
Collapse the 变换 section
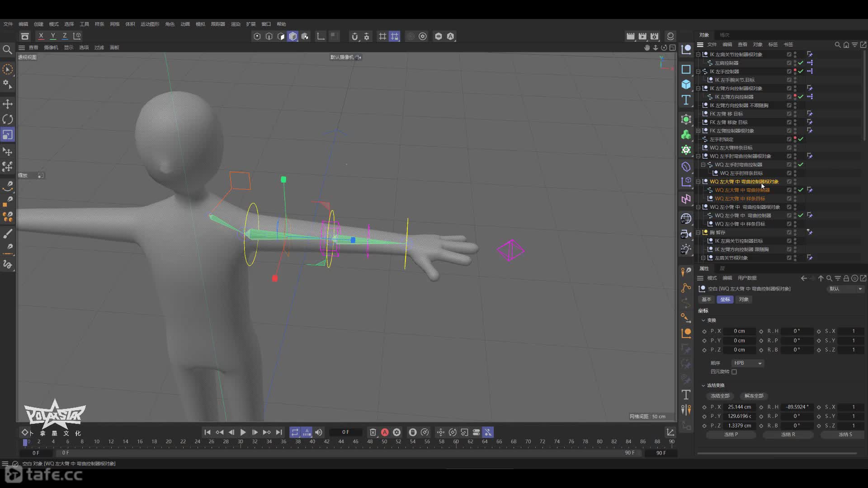(x=703, y=320)
